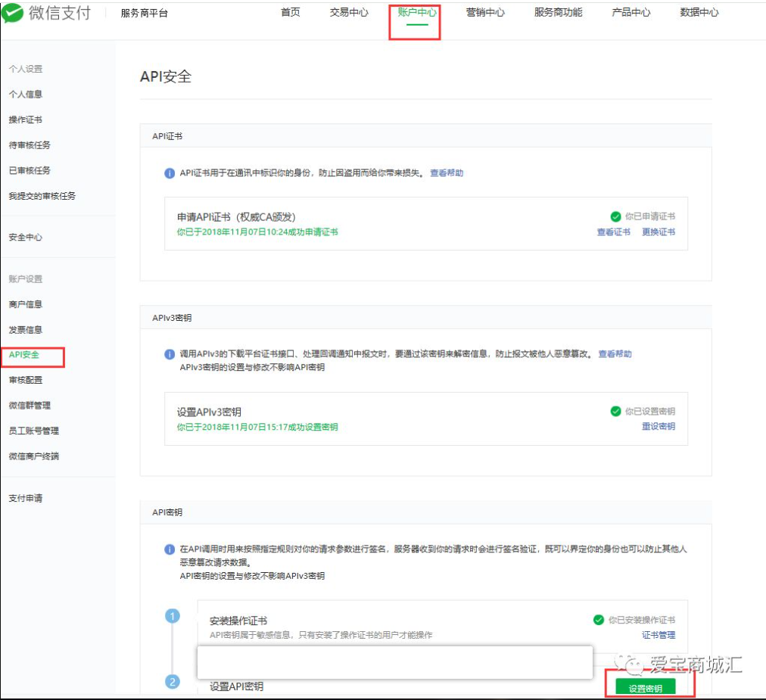Viewport: 766px width, 700px height.
Task: Open 安全中心 in the sidebar
Action: click(x=26, y=238)
